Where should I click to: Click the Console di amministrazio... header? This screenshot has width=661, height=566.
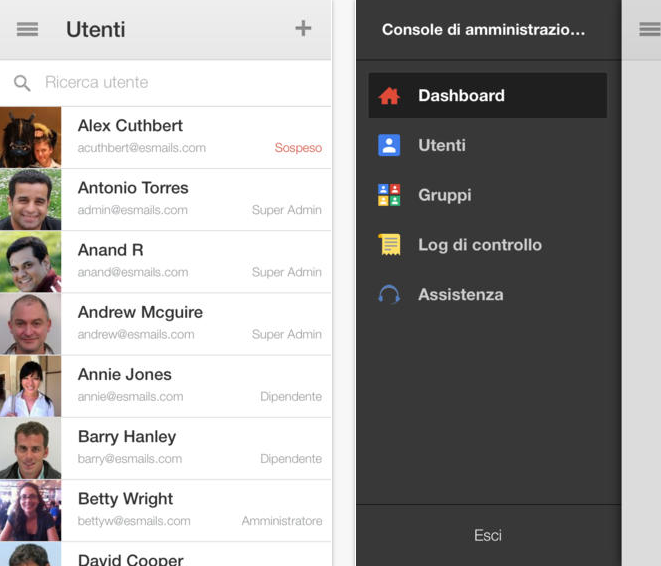click(x=484, y=30)
